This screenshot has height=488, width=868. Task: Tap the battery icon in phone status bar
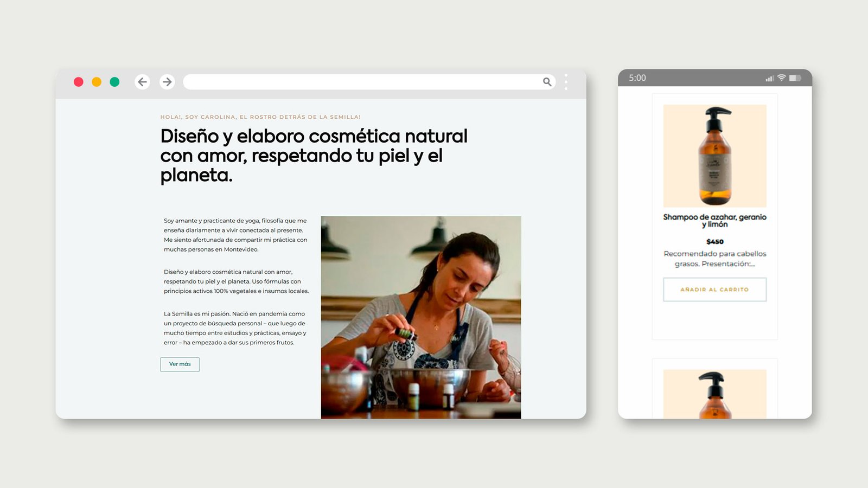point(795,78)
